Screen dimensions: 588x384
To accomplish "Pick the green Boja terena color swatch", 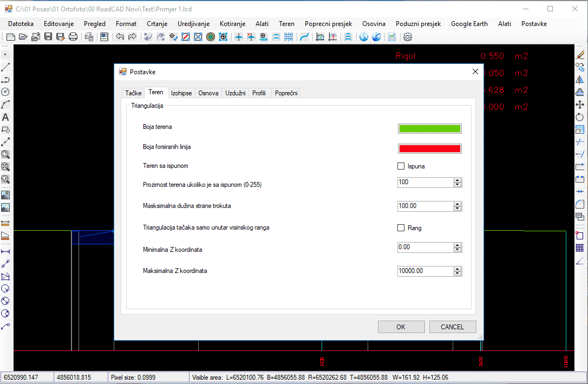I will [430, 129].
